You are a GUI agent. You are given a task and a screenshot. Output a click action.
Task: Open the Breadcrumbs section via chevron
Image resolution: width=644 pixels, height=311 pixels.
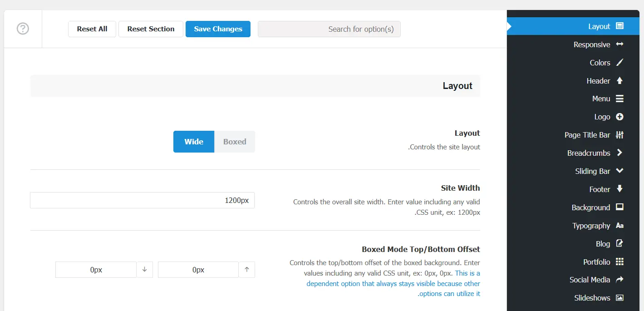(x=619, y=153)
